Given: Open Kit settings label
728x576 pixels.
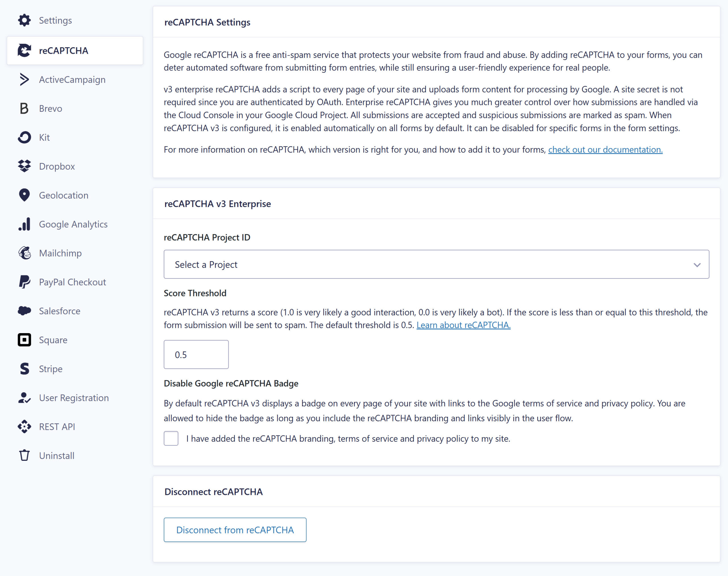Looking at the screenshot, I should click(x=45, y=138).
